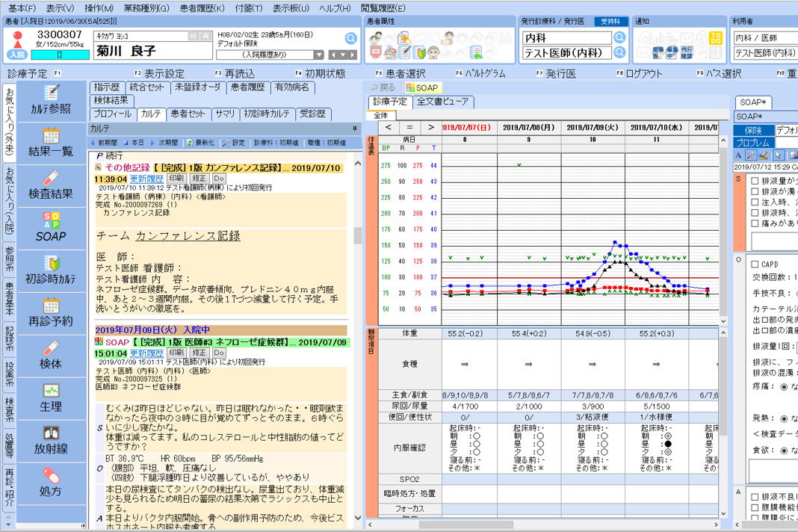The height and width of the screenshot is (532, 798).
Task: Click the down arrow next to the 入院履歴 dropdown
Action: tap(319, 55)
